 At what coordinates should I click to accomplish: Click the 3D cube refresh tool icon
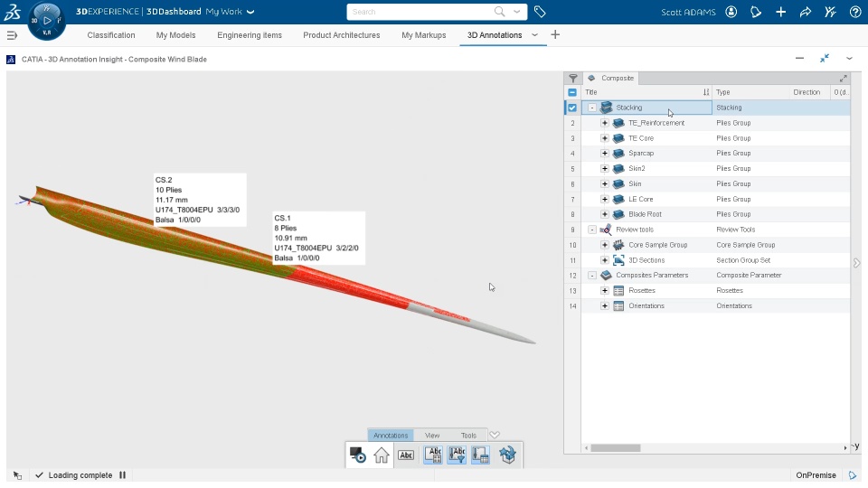[507, 455]
